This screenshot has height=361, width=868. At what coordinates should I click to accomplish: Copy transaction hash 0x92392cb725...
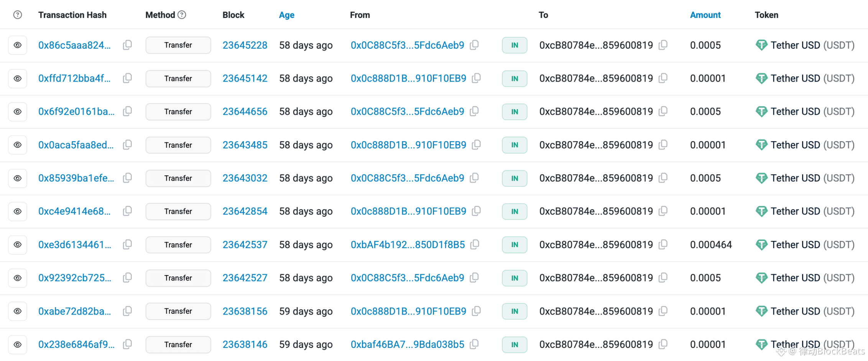(x=127, y=278)
